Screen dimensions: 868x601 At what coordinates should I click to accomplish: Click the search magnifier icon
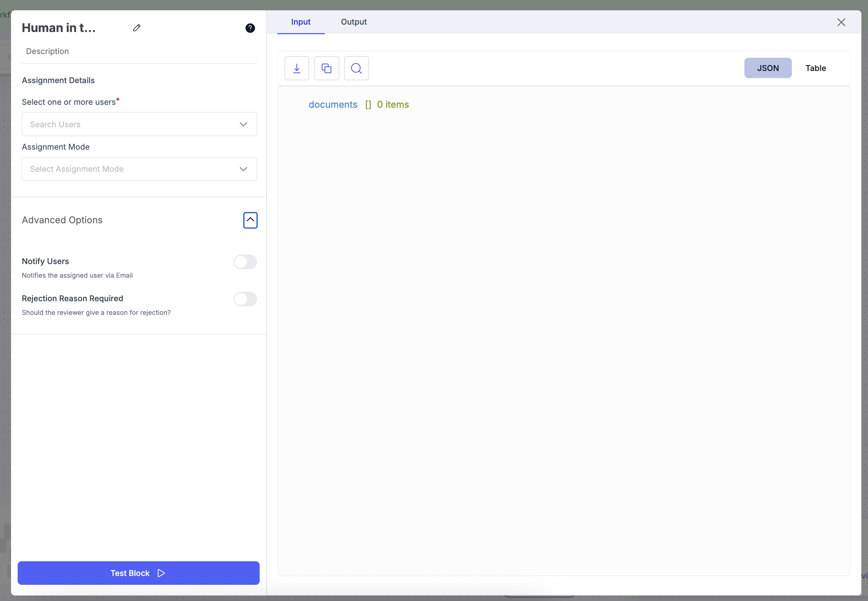(x=356, y=68)
